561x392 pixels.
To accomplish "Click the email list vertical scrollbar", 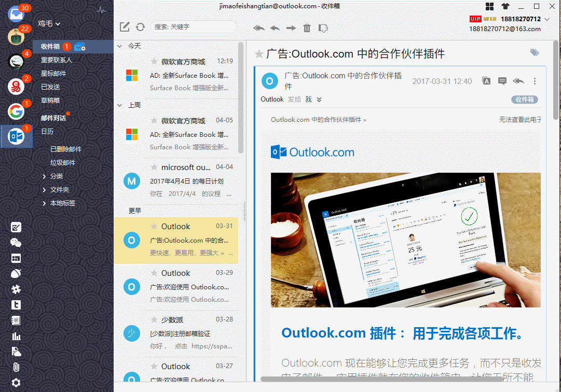I will click(241, 97).
